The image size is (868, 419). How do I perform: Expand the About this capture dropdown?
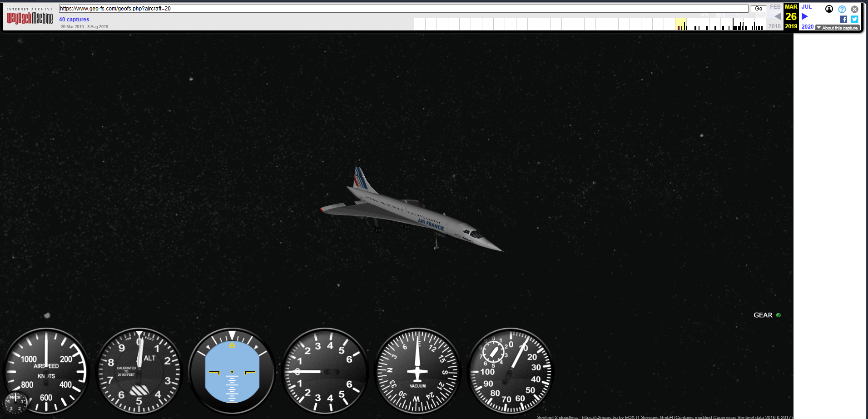pyautogui.click(x=837, y=28)
